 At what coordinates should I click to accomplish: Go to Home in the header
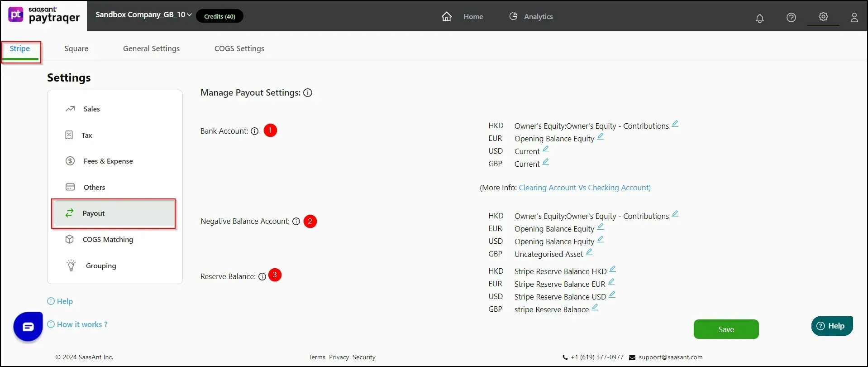tap(473, 17)
